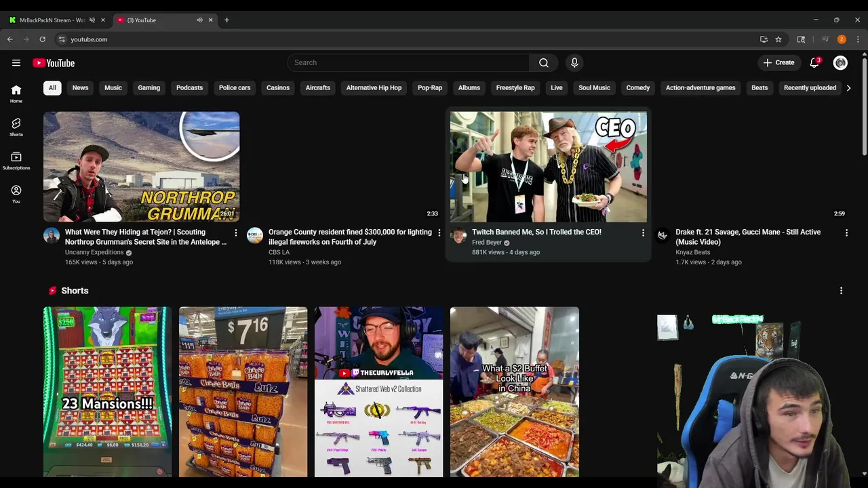Screen dimensions: 868x488
Task: Open CBS LA channel avatar
Action: click(x=255, y=235)
